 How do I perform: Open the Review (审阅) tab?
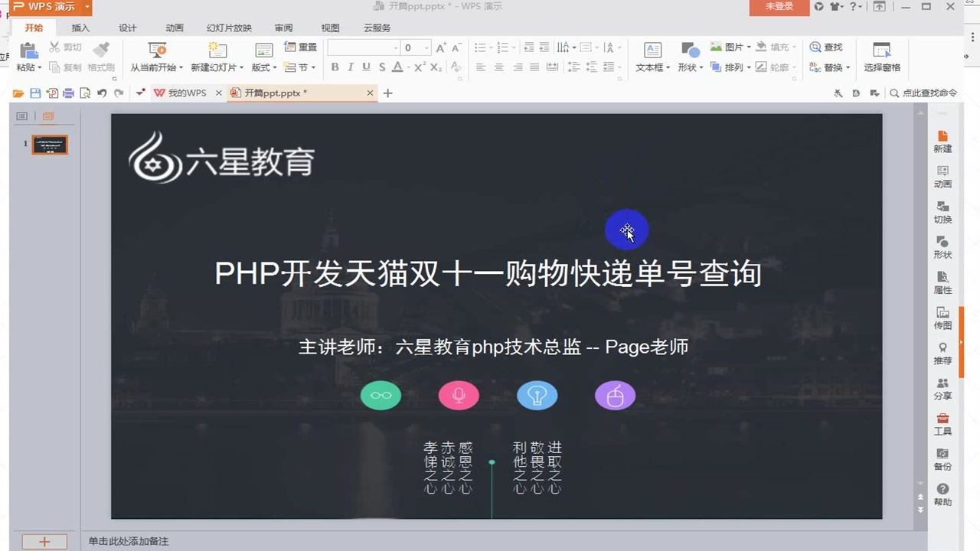(284, 28)
